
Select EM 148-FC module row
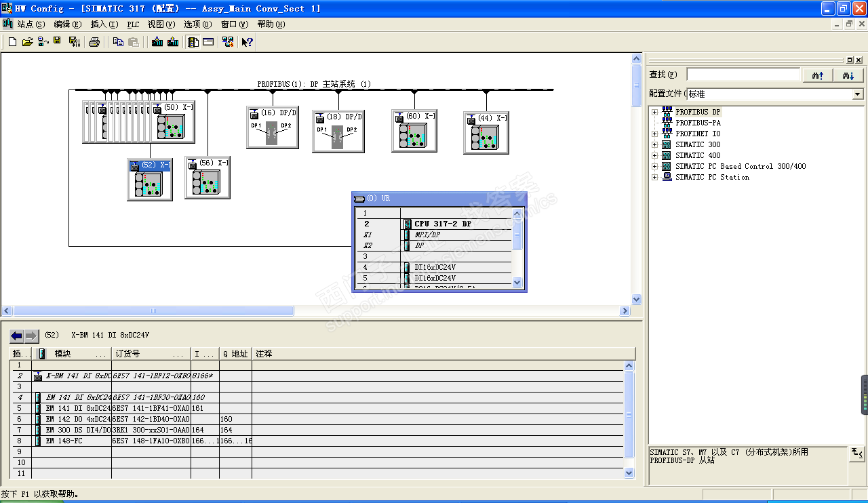(x=317, y=441)
